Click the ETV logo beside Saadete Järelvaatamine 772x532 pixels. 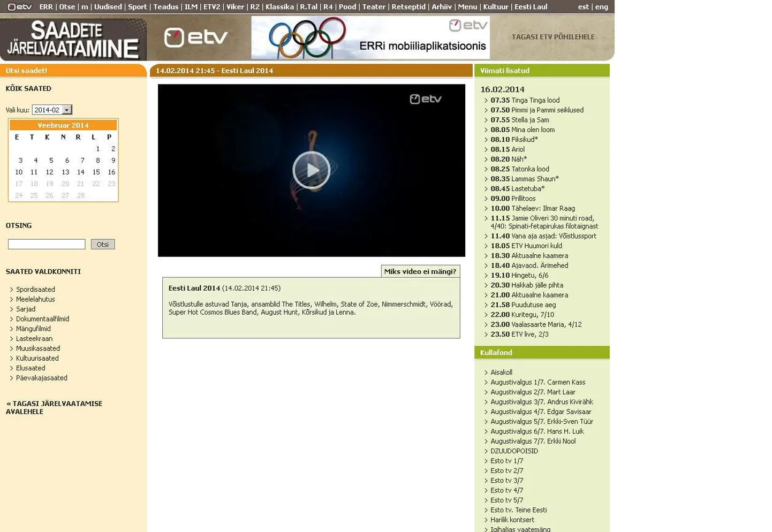(x=196, y=37)
